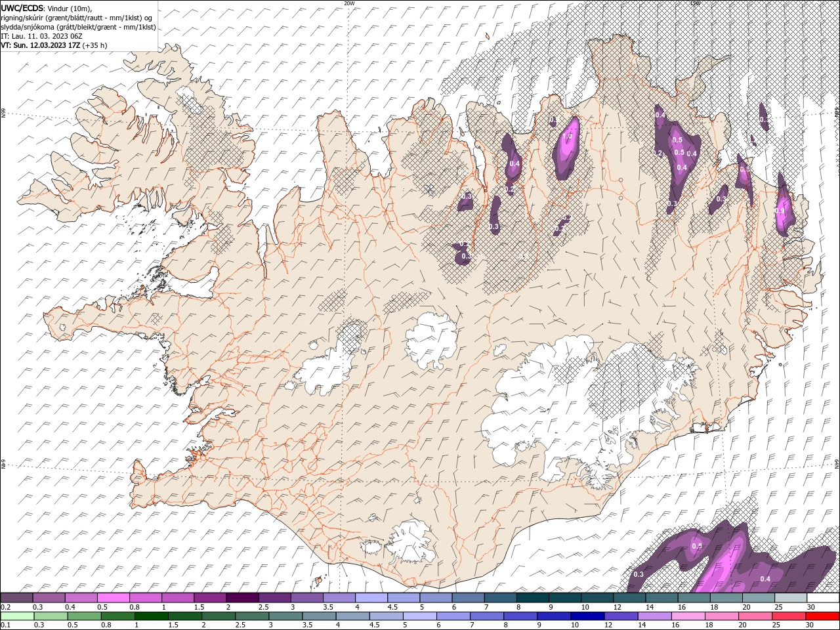Select the deep blue lower swatch between 10 and 12

pyautogui.click(x=587, y=616)
